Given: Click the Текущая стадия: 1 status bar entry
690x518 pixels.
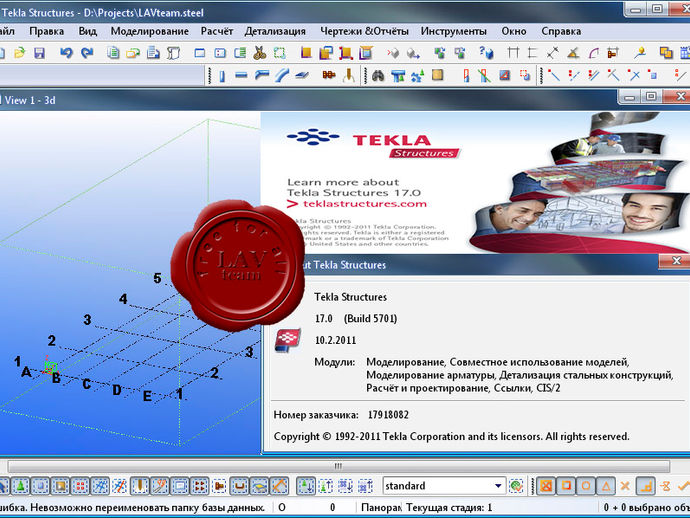Looking at the screenshot, I should pos(449,507).
